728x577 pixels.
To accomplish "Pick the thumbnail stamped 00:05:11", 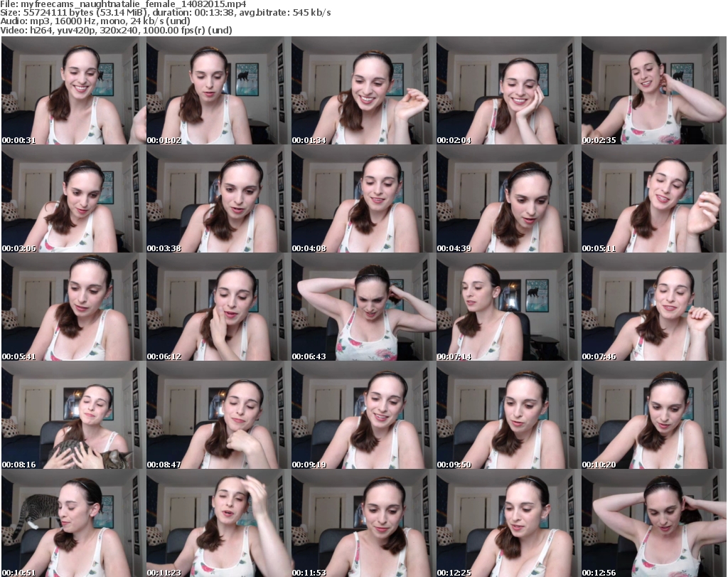I will [654, 198].
